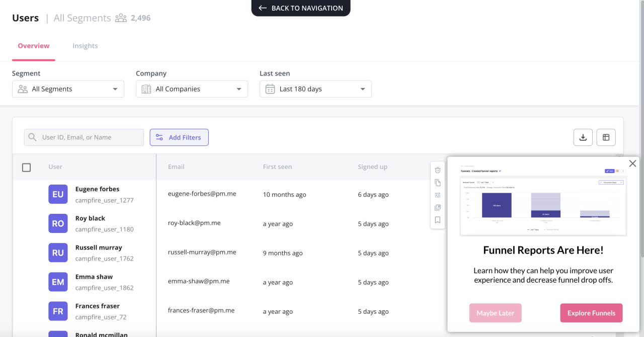Open the Last 180 days date dropdown
This screenshot has height=337, width=644.
click(x=315, y=89)
